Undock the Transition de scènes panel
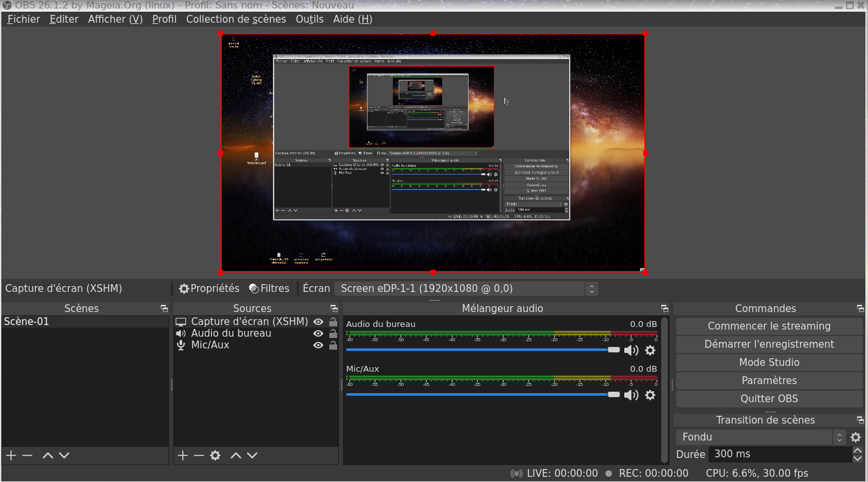The image size is (868, 482). tap(860, 420)
